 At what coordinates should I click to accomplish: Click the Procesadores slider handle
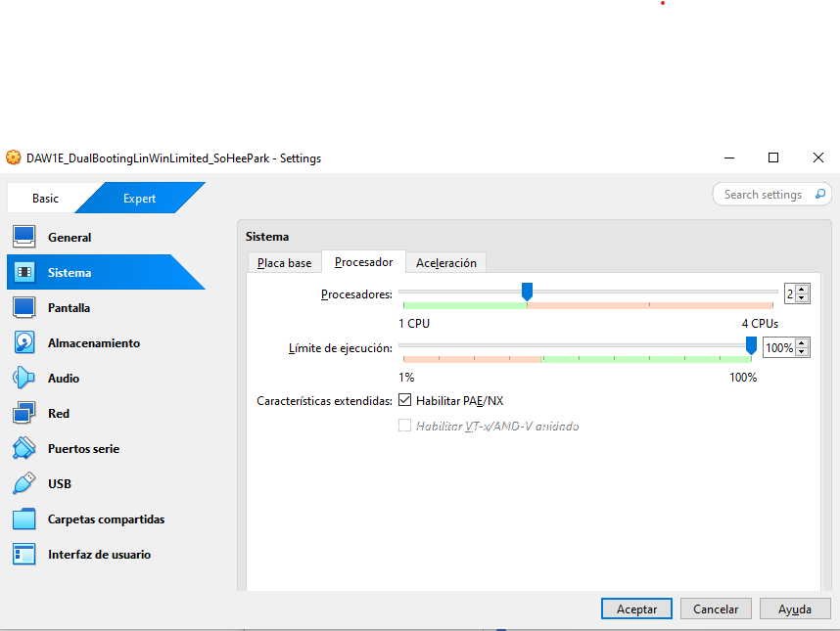[527, 292]
